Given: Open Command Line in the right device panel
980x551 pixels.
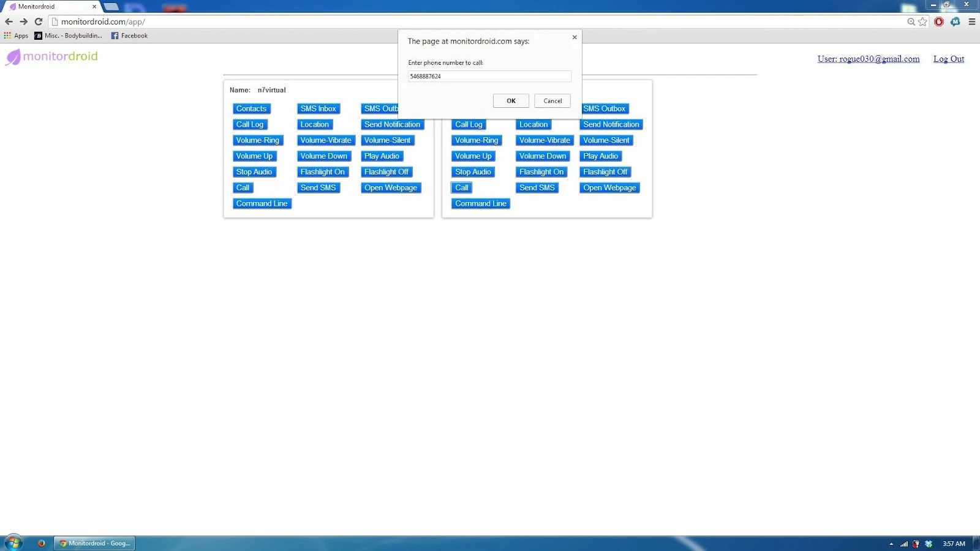Looking at the screenshot, I should click(481, 204).
